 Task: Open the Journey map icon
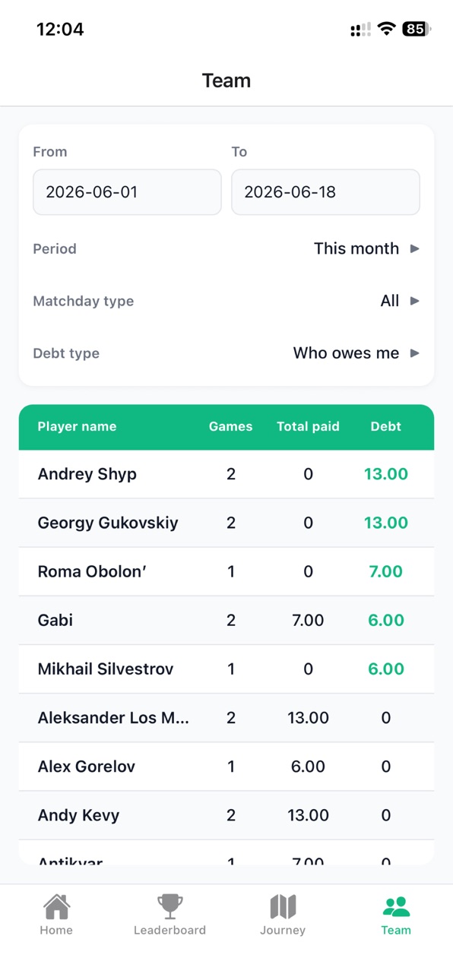[283, 906]
